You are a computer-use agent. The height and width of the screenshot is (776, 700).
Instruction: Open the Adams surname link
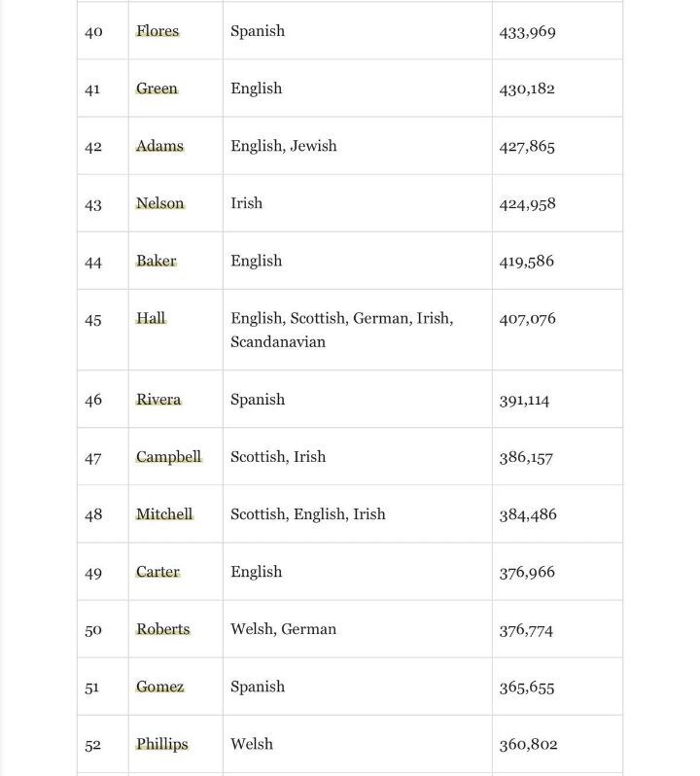[159, 146]
